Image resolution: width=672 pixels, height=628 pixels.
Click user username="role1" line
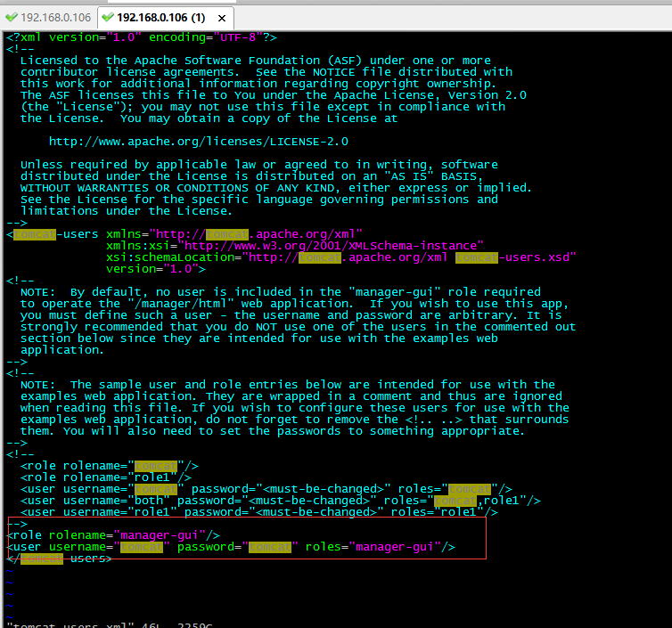(x=259, y=512)
